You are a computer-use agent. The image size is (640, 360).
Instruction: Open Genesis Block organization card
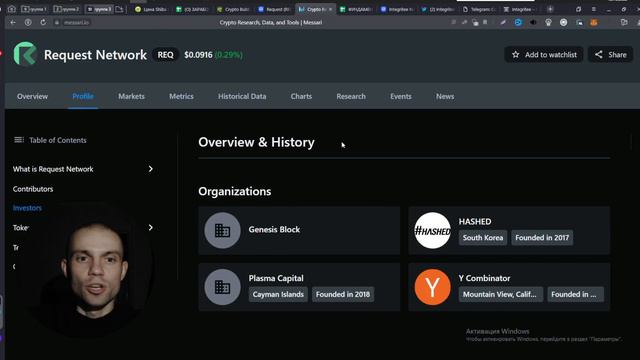coord(299,230)
